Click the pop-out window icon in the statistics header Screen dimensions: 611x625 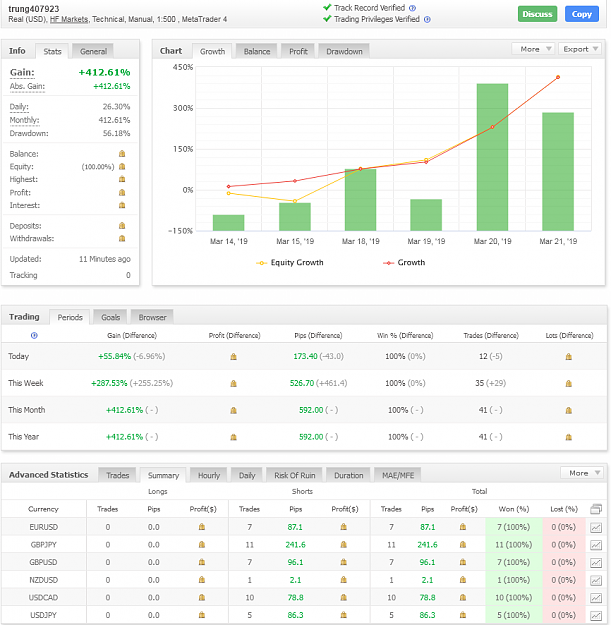pyautogui.click(x=596, y=509)
